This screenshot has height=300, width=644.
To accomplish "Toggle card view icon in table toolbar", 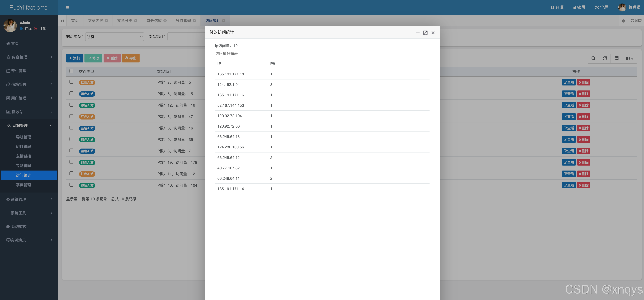I will 616,58.
